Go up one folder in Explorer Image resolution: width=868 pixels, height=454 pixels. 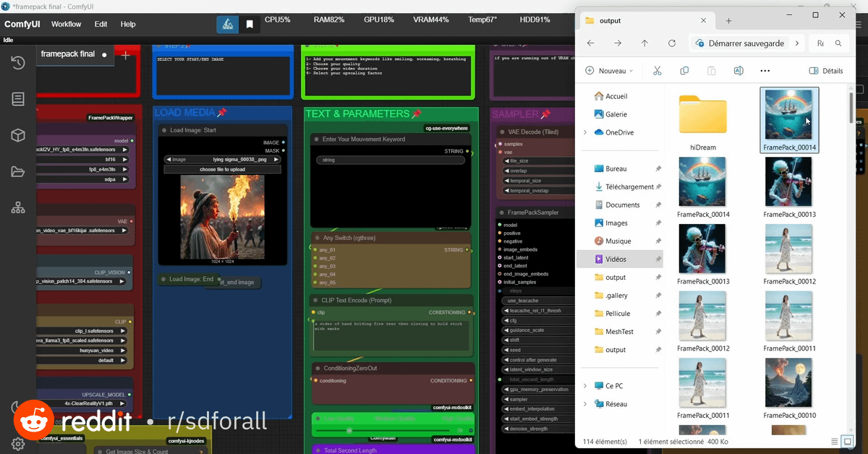coord(644,43)
